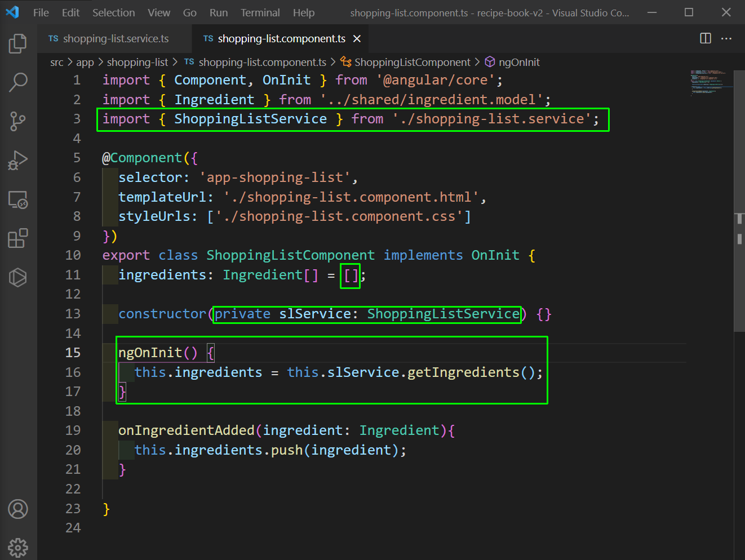Open the Selection menu
745x560 pixels.
click(x=113, y=12)
